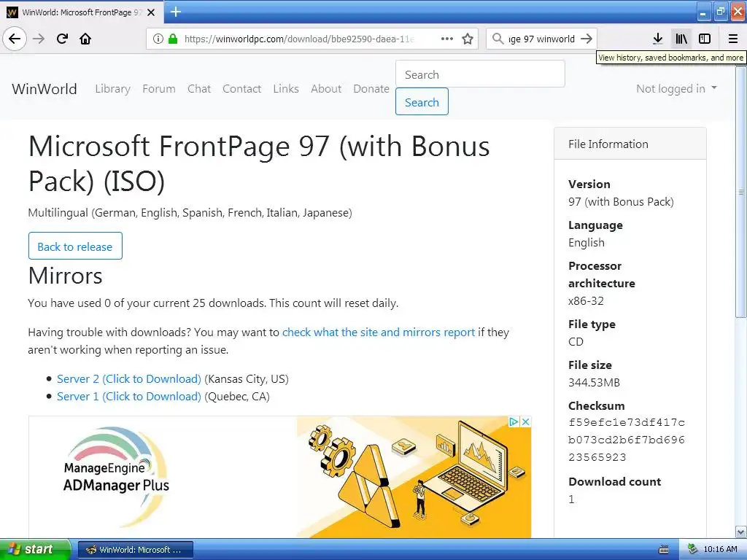The width and height of the screenshot is (747, 560).
Task: Click the Version value 97 (with Bonus Pack)
Action: 621,201
